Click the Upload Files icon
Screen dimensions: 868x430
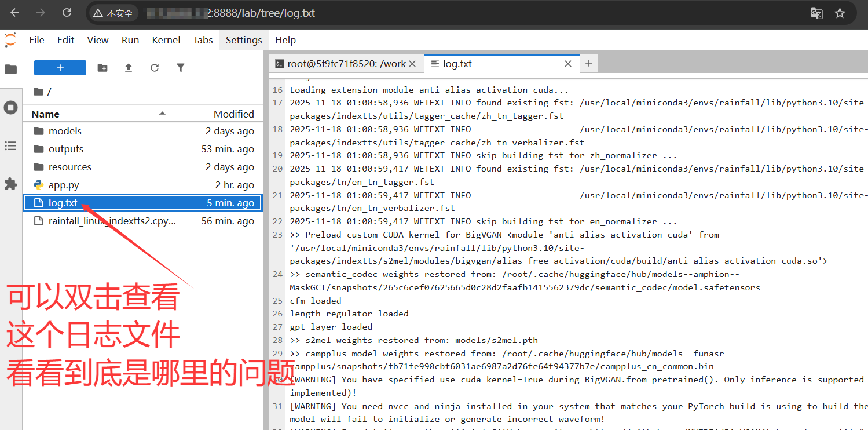click(x=129, y=68)
